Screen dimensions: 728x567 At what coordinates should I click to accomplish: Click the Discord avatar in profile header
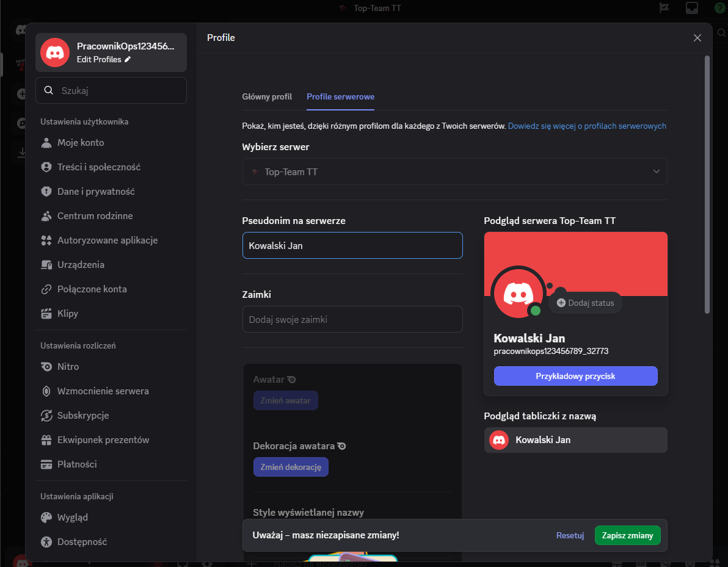[55, 52]
